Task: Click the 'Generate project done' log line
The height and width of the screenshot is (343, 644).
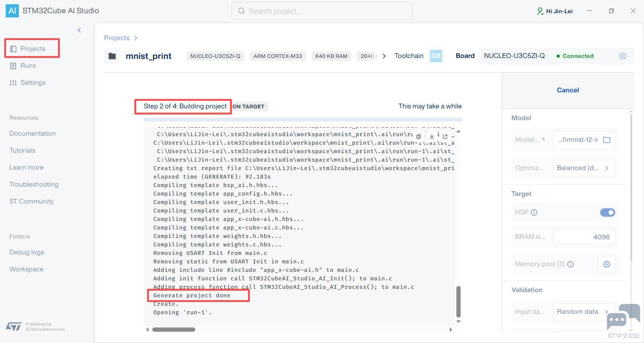Action: (x=192, y=295)
